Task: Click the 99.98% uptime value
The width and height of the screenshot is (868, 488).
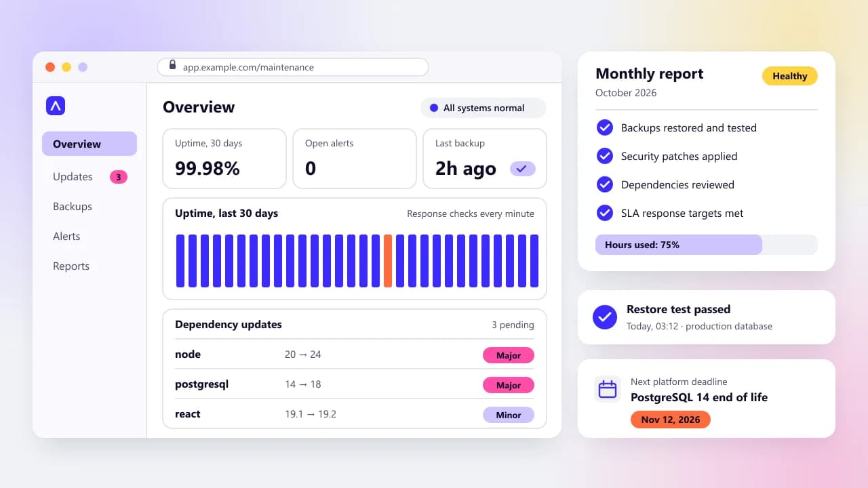Action: click(x=208, y=169)
